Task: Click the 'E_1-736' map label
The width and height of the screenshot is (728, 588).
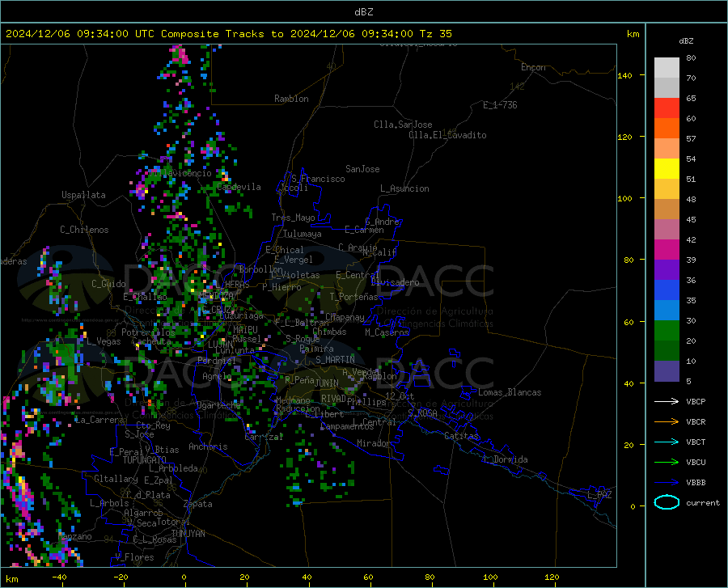Action: (x=500, y=105)
